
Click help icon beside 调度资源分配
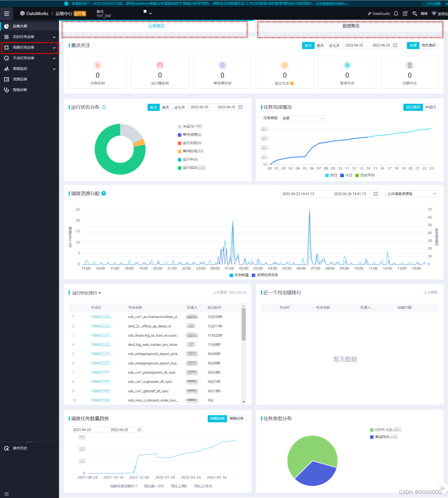[104, 193]
